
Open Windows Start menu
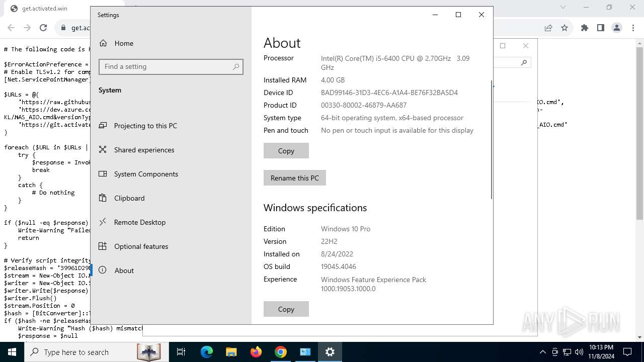pos(12,352)
